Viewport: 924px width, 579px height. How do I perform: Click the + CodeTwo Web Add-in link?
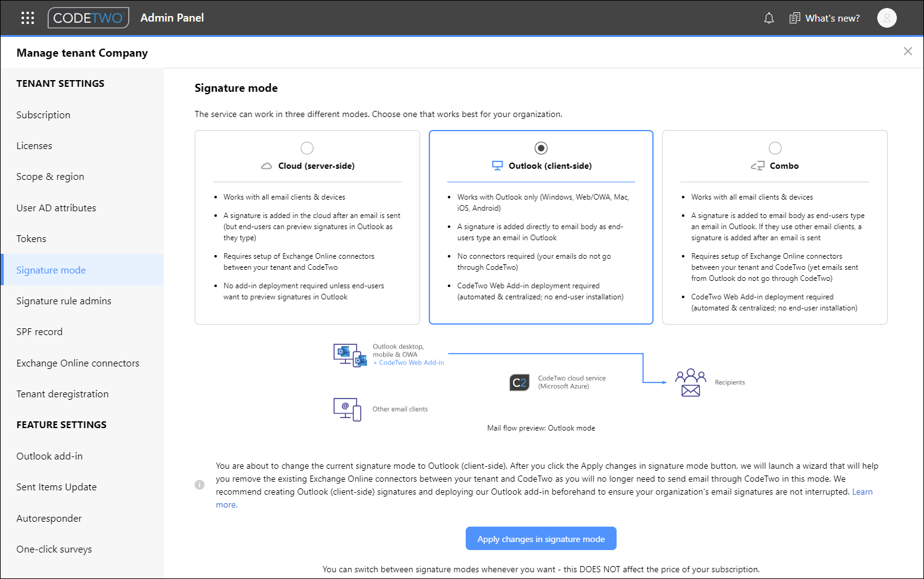408,362
